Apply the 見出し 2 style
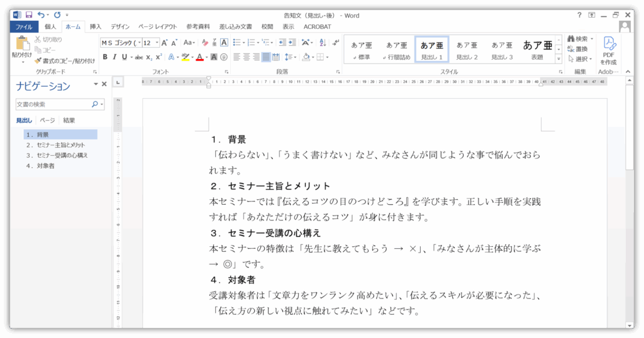 click(x=467, y=50)
